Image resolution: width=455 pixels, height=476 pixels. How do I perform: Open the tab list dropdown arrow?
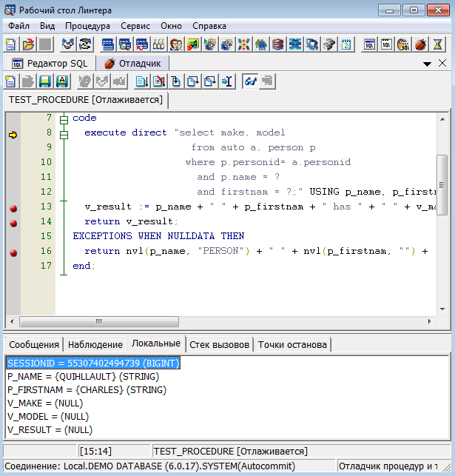coord(428,64)
